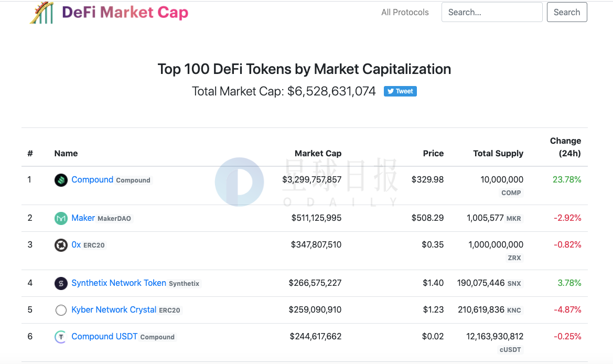Click the Search button
Viewport: 613px width, 364px height.
(567, 12)
